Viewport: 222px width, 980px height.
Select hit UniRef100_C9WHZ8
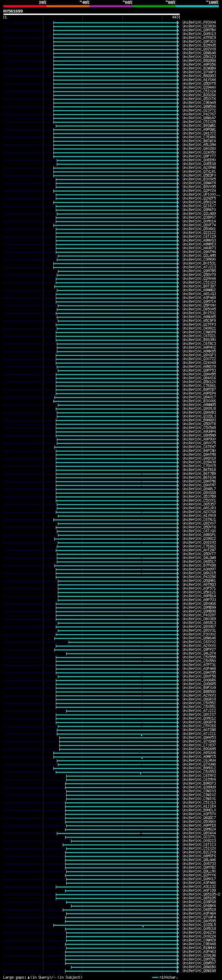click(199, 940)
